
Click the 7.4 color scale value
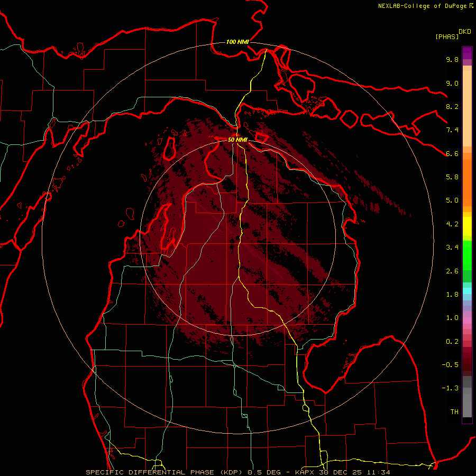[452, 130]
